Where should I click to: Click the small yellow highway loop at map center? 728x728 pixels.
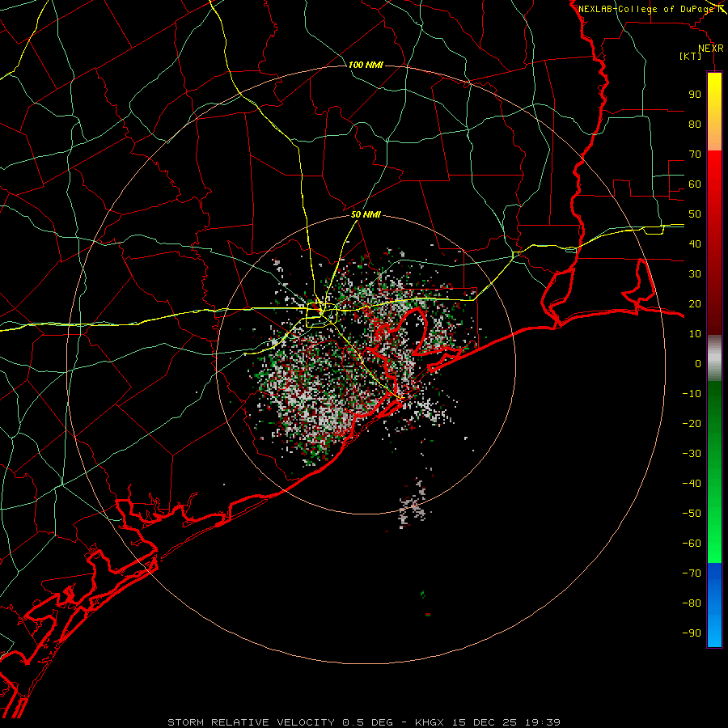coord(321,315)
